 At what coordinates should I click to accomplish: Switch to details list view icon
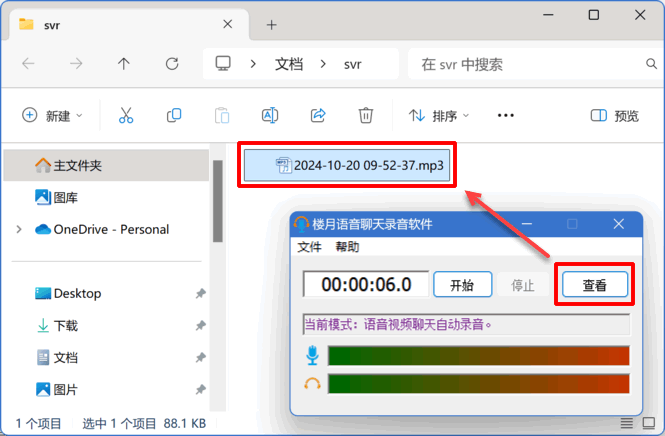coord(626,423)
